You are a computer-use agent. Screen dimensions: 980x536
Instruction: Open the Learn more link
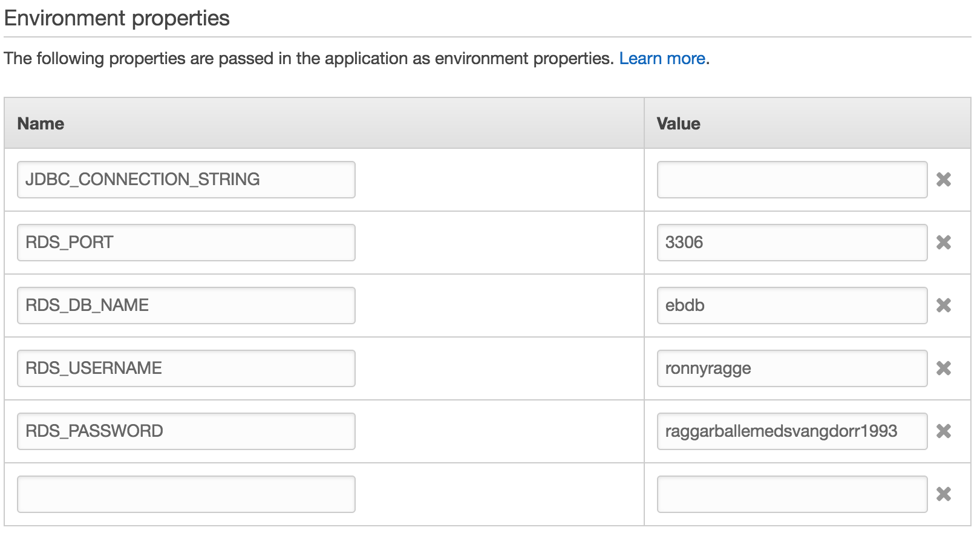coord(662,59)
